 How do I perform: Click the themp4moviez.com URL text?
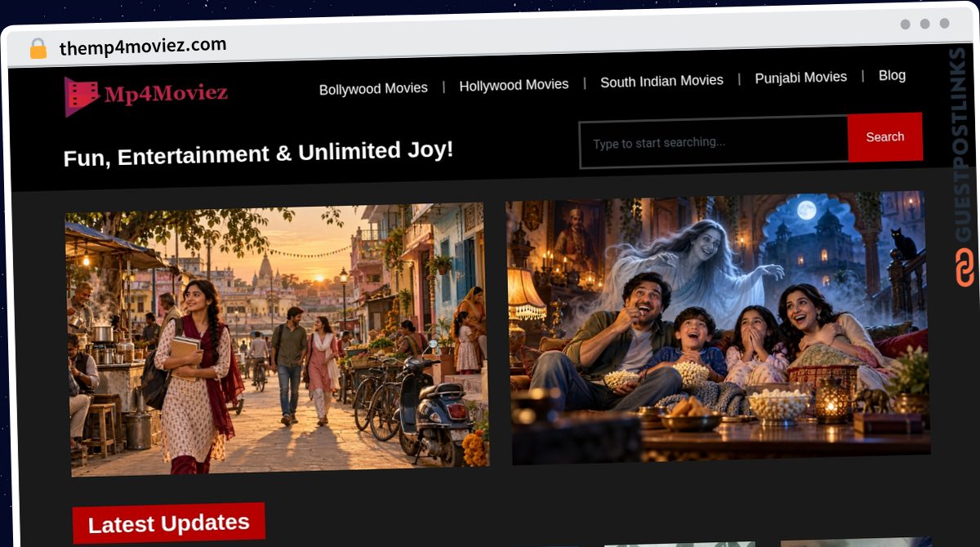coord(143,46)
